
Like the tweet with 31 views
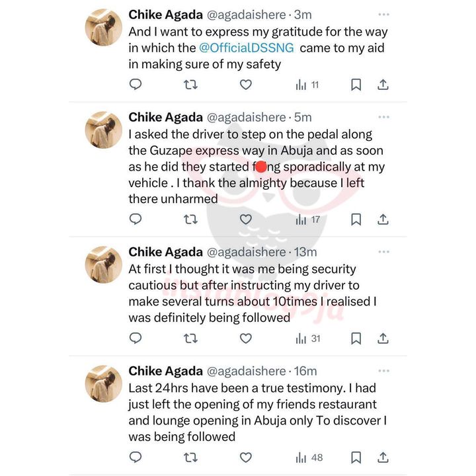(245, 338)
